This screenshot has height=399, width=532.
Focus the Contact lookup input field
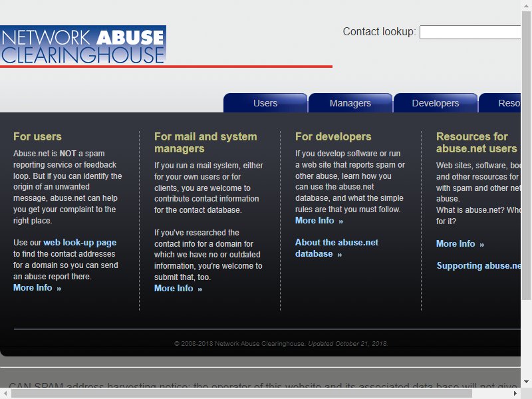pos(470,32)
